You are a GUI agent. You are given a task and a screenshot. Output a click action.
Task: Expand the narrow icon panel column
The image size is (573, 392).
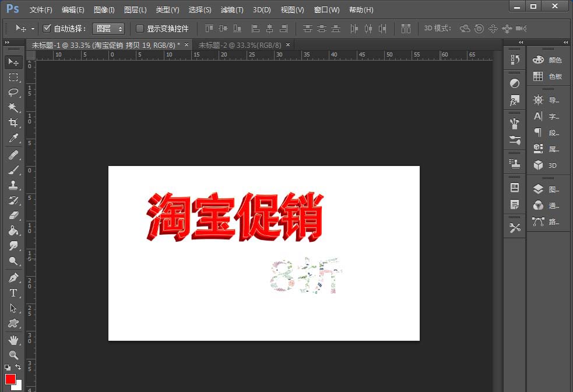tap(521, 43)
